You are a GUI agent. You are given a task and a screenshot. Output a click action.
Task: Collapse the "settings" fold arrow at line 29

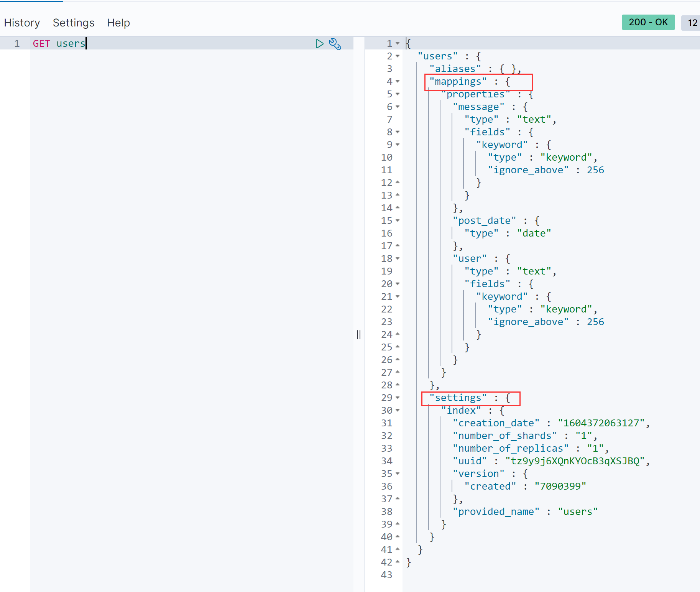pos(398,398)
